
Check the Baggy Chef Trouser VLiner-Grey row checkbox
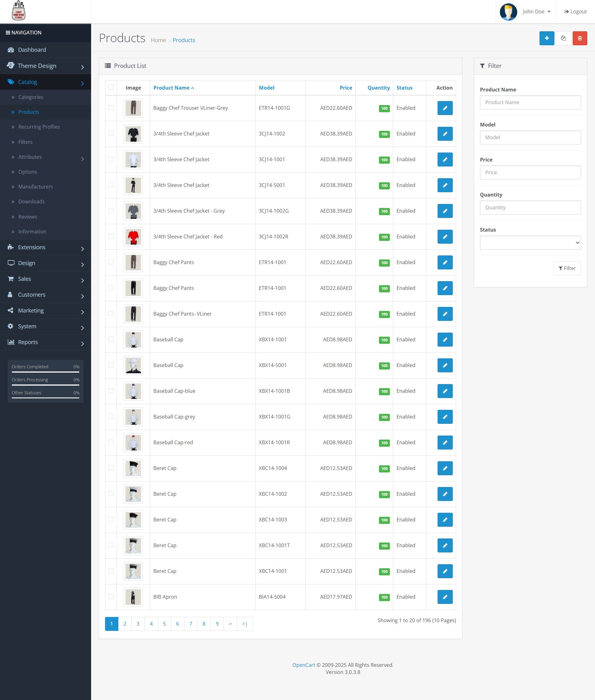pos(111,108)
